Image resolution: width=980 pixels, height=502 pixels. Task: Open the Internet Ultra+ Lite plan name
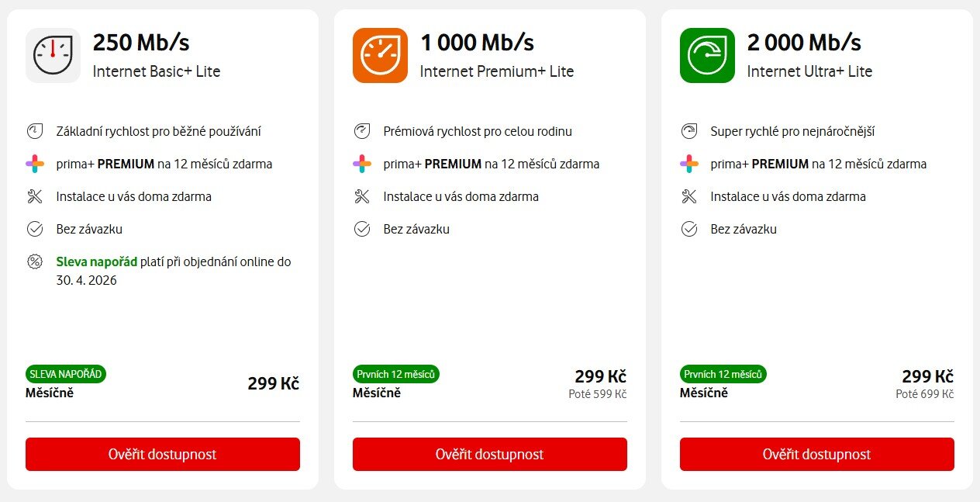(x=809, y=71)
